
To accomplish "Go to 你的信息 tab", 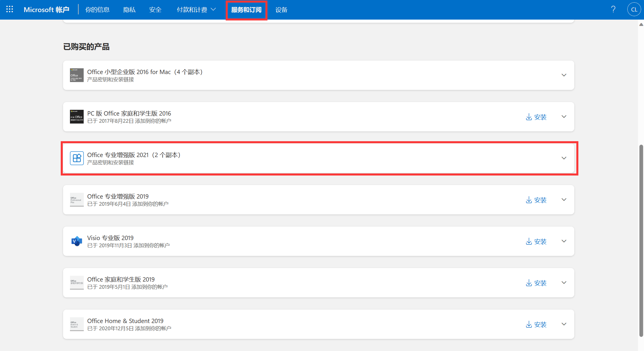I will (x=98, y=10).
